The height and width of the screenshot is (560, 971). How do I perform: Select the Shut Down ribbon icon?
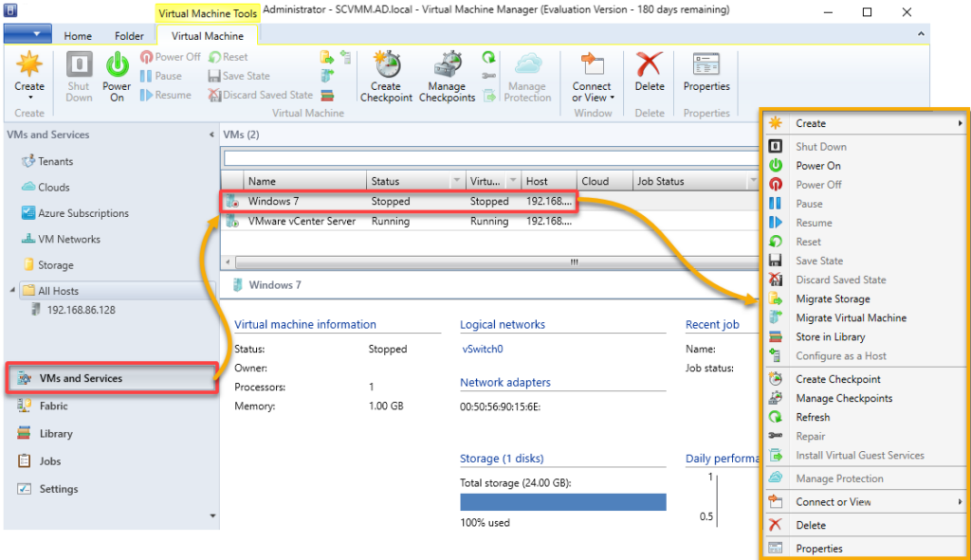click(78, 76)
